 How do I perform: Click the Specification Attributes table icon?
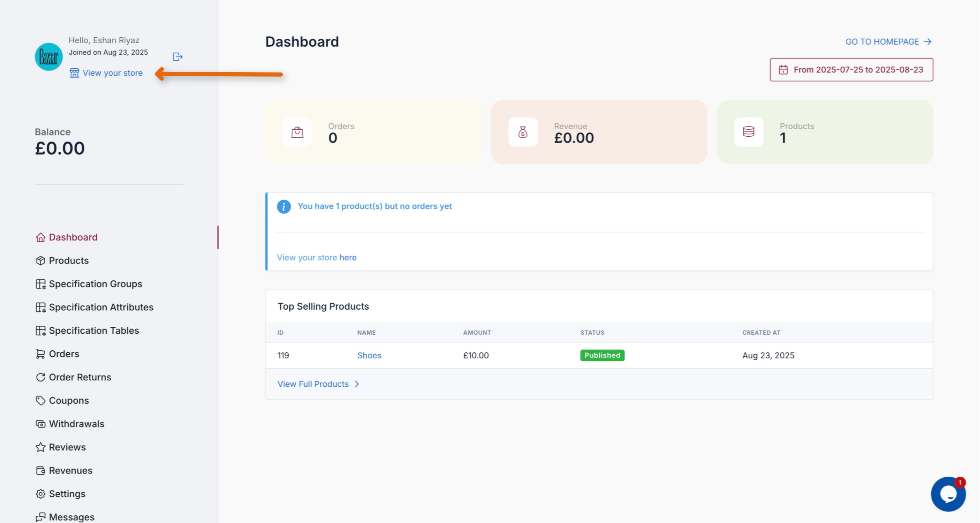tap(40, 307)
